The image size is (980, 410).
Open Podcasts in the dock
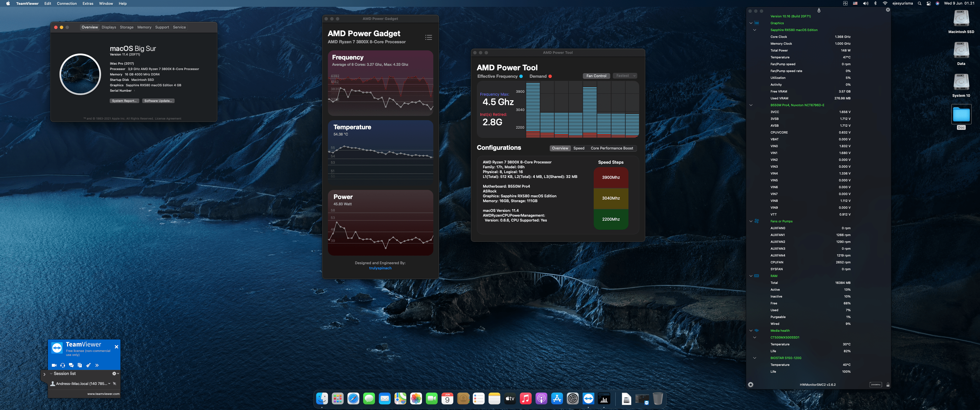tap(541, 399)
